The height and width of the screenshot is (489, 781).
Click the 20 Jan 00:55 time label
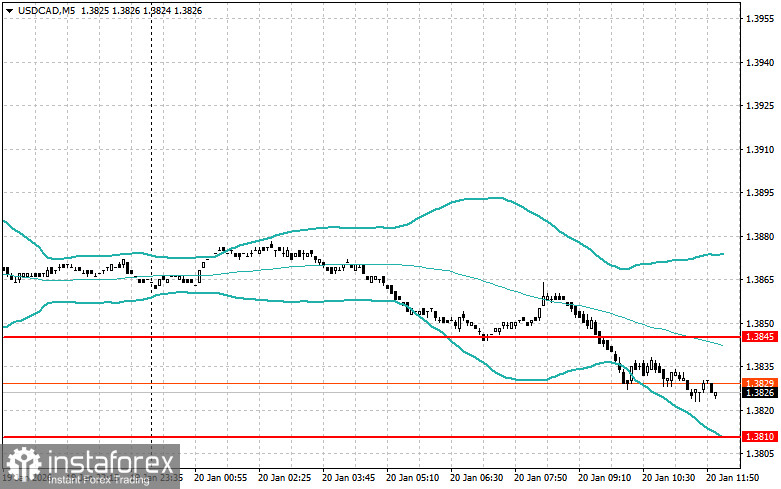220,478
